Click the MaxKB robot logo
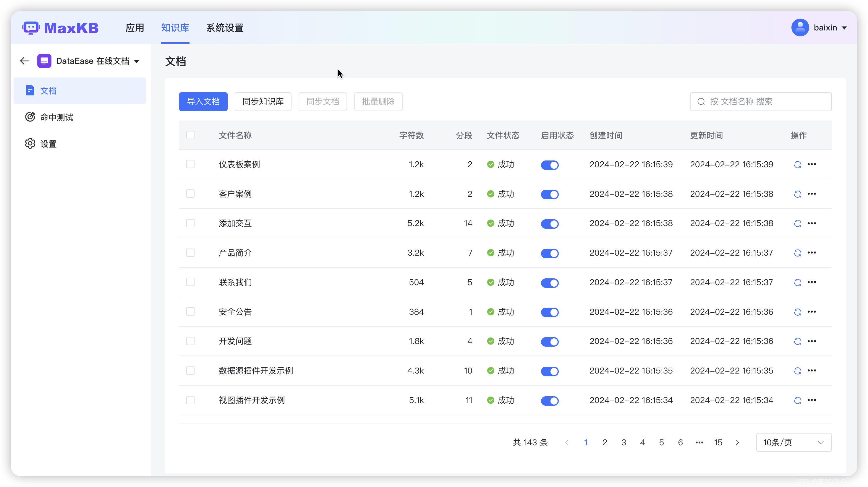Screen dimensions: 868x487 pyautogui.click(x=31, y=28)
